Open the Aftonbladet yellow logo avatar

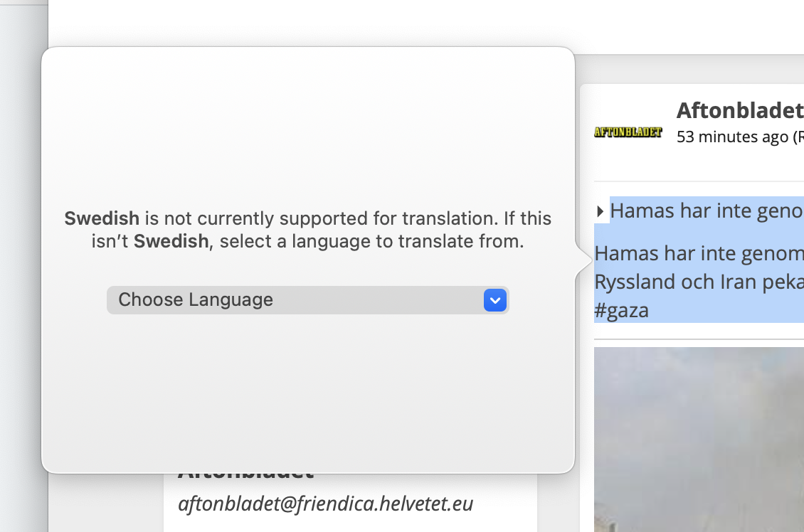point(628,132)
